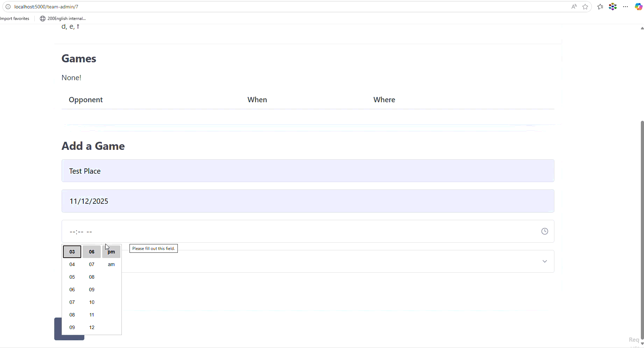This screenshot has height=348, width=644.
Task: Choose hour 05 in time picker
Action: pyautogui.click(x=72, y=277)
